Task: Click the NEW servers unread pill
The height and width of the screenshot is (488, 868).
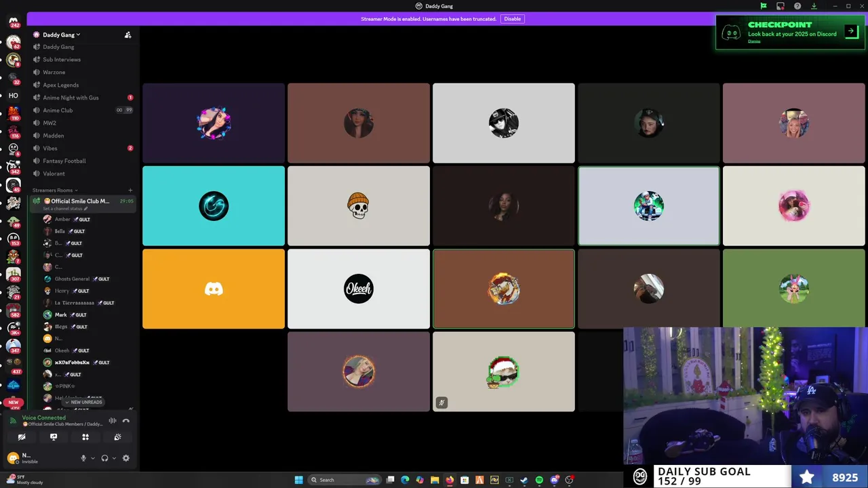Action: point(13,402)
